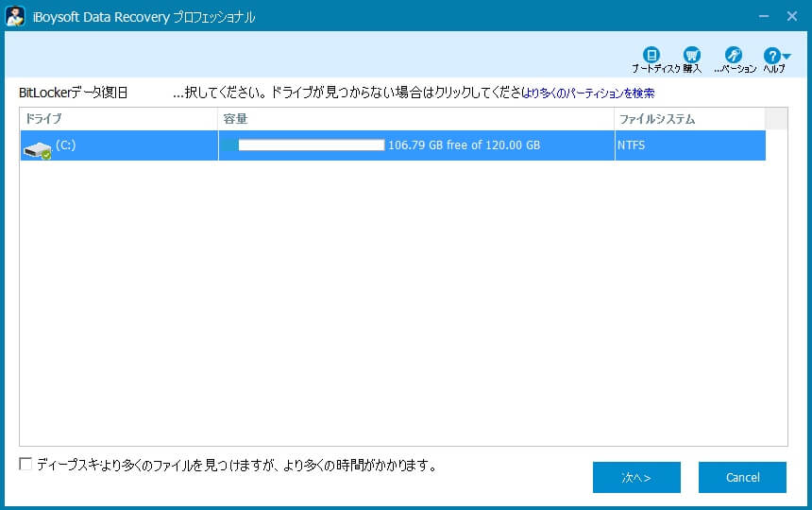
Task: Open the ブートディスク (boot disk) tool
Action: click(x=651, y=56)
